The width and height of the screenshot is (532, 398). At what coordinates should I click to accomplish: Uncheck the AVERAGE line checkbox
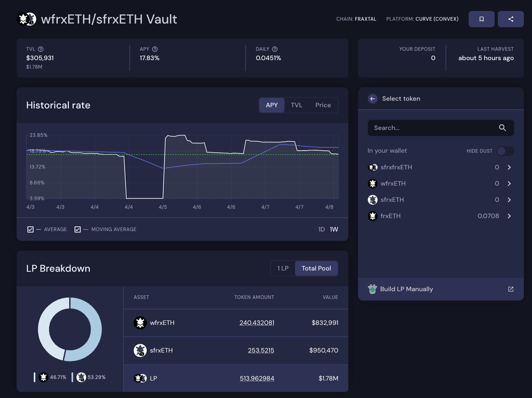30,229
